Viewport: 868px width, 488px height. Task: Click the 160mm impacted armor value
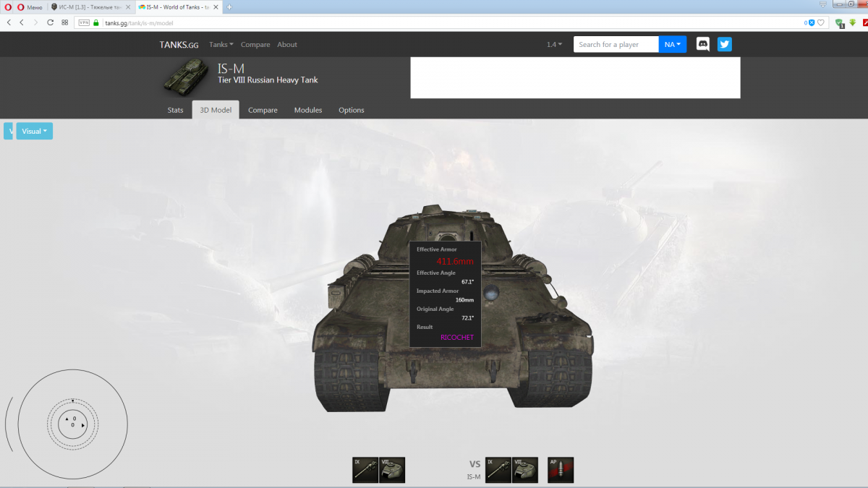click(x=464, y=300)
